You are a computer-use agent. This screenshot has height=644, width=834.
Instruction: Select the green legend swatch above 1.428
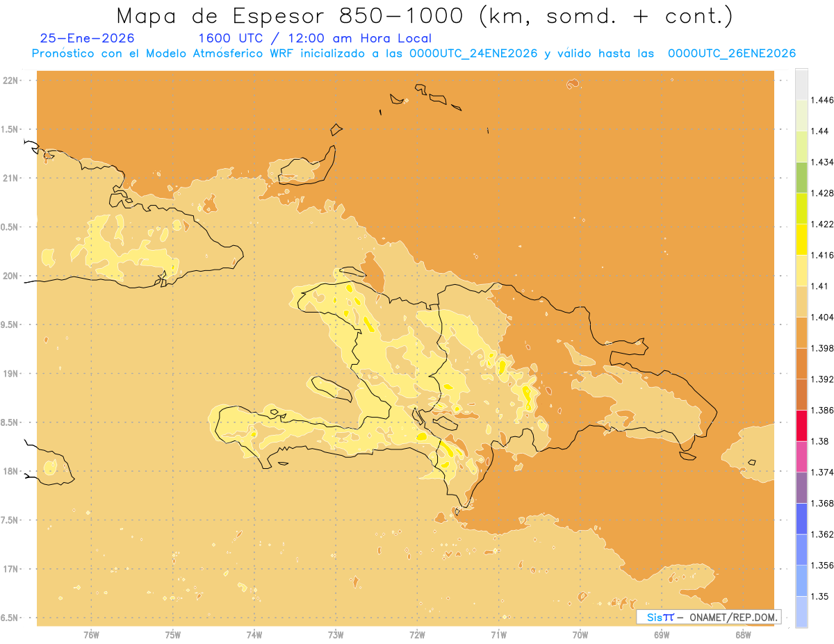pyautogui.click(x=801, y=177)
